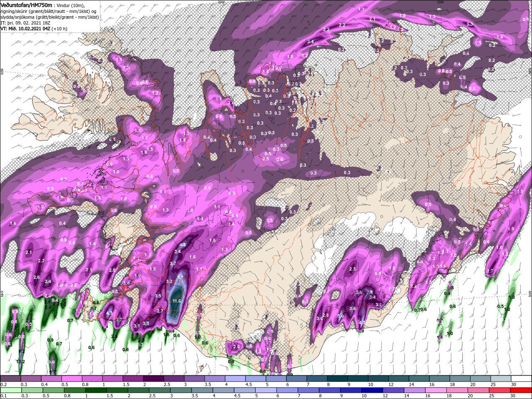Click the 6.1 value above the 11.6 maximum

[180, 276]
